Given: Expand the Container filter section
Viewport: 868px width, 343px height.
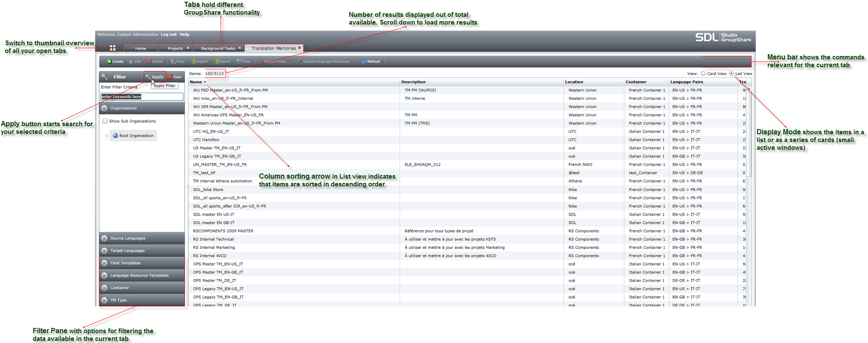Looking at the screenshot, I should coord(142,288).
